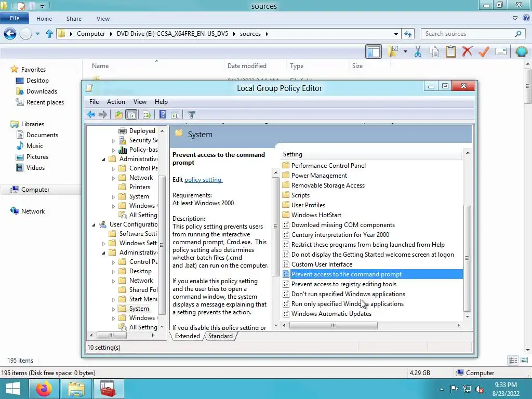Image resolution: width=532 pixels, height=399 pixels.
Task: Click the red X delete icon
Action: pos(467,51)
